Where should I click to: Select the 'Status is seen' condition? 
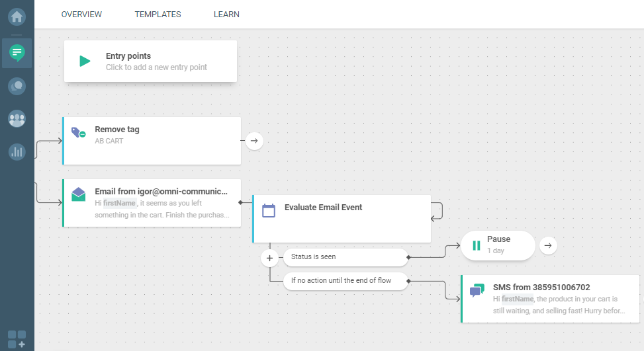click(x=345, y=256)
